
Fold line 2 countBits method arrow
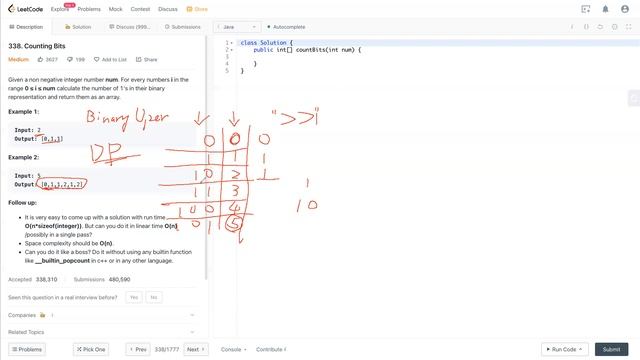click(232, 50)
